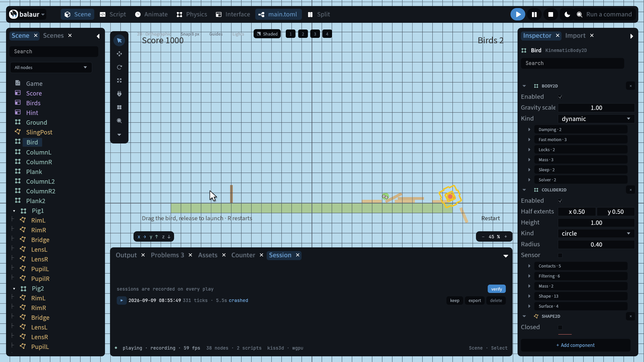Open the collider Kind circle dropdown
This screenshot has width=644, height=362.
pyautogui.click(x=596, y=234)
